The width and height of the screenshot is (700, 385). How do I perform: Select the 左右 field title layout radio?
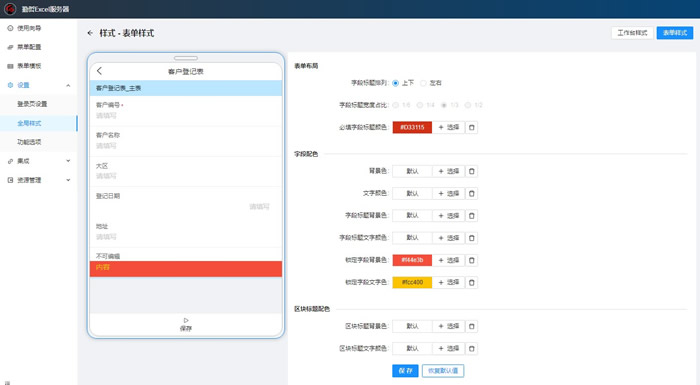(x=423, y=83)
